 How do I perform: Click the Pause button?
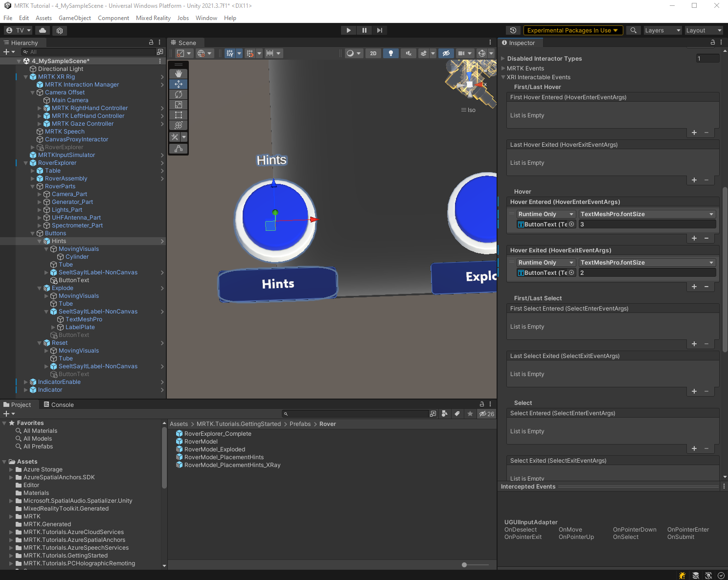(364, 30)
